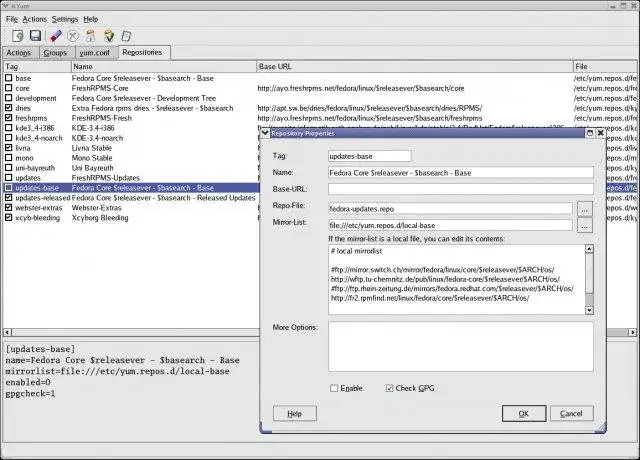Image resolution: width=640 pixels, height=460 pixels.
Task: Toggle the 'base' repository checkbox
Action: 9,78
